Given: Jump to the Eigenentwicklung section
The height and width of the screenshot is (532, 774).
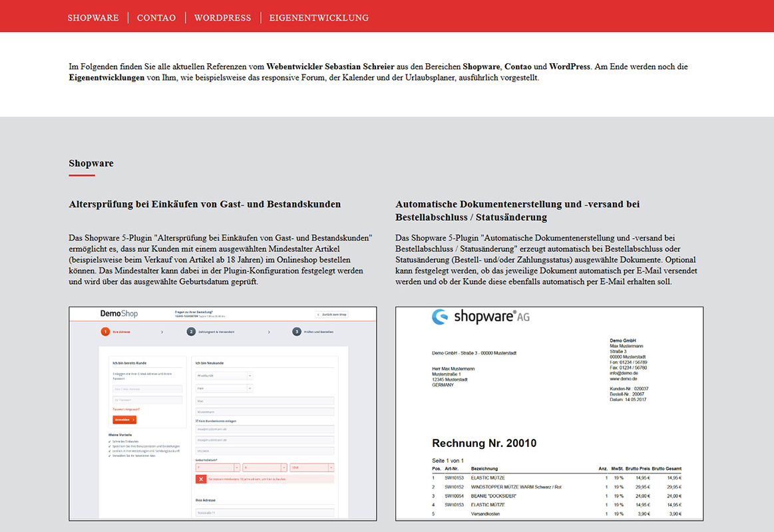Looking at the screenshot, I should tap(319, 18).
